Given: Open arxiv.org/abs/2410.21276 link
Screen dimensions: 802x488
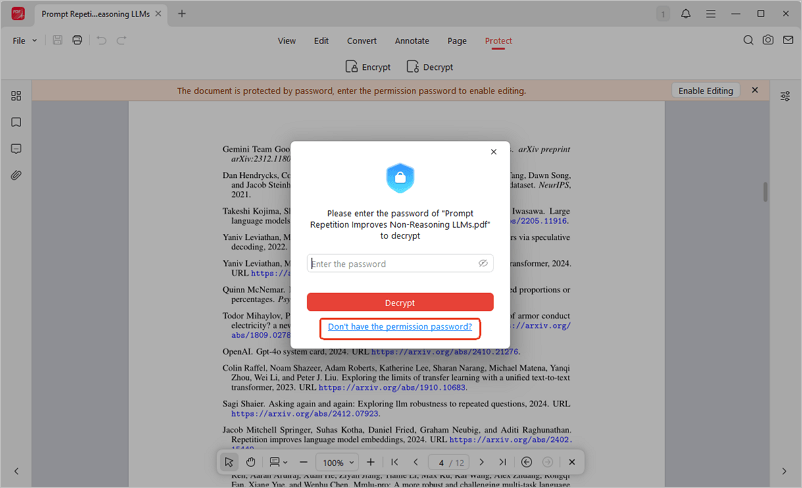Looking at the screenshot, I should pyautogui.click(x=444, y=352).
